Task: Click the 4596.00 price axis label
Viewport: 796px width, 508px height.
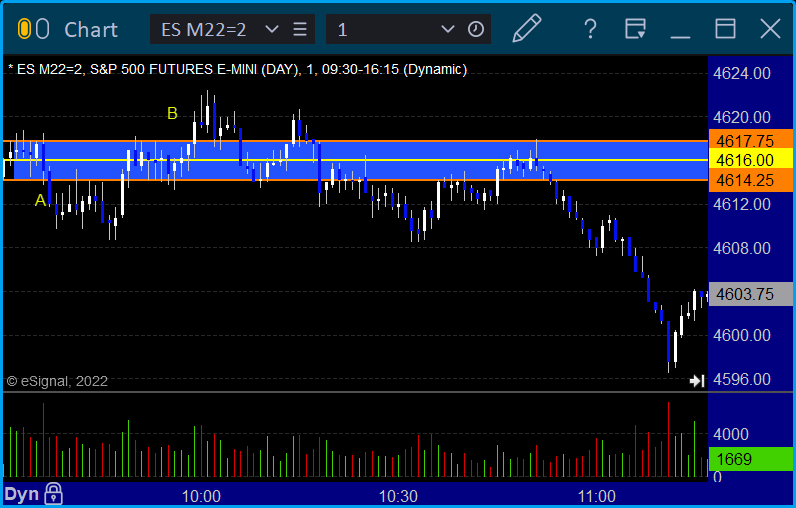Action: (742, 379)
